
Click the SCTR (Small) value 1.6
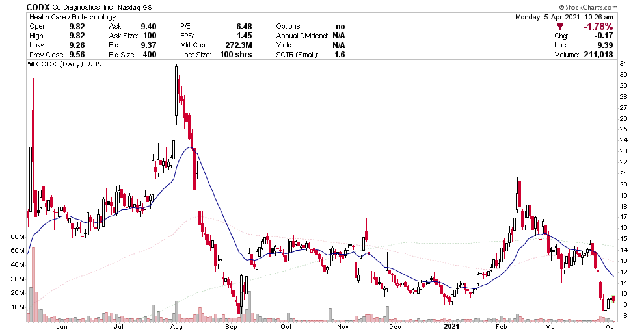(x=338, y=55)
